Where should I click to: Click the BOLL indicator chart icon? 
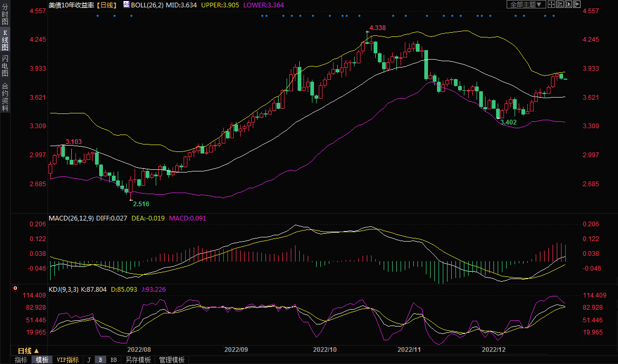[x=126, y=4]
